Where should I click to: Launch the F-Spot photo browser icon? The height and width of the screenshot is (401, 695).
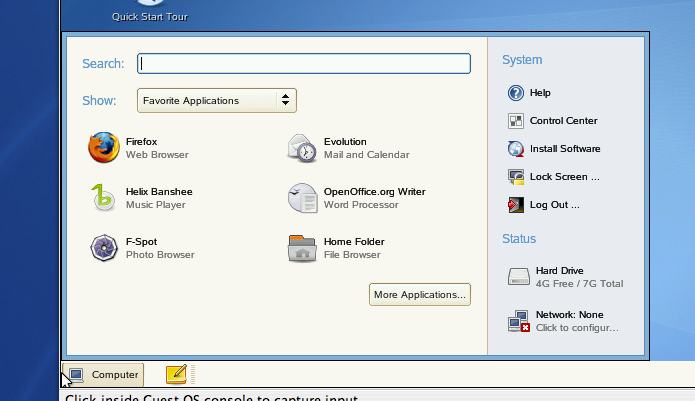[104, 248]
